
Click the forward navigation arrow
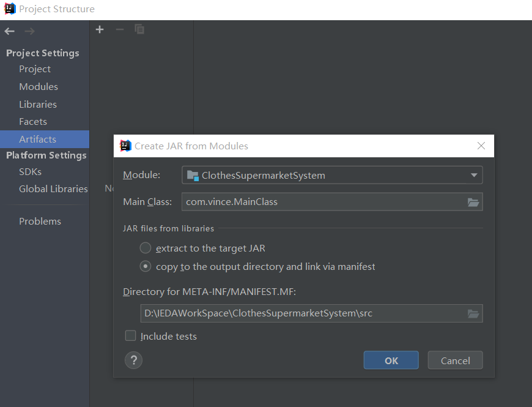coord(29,31)
